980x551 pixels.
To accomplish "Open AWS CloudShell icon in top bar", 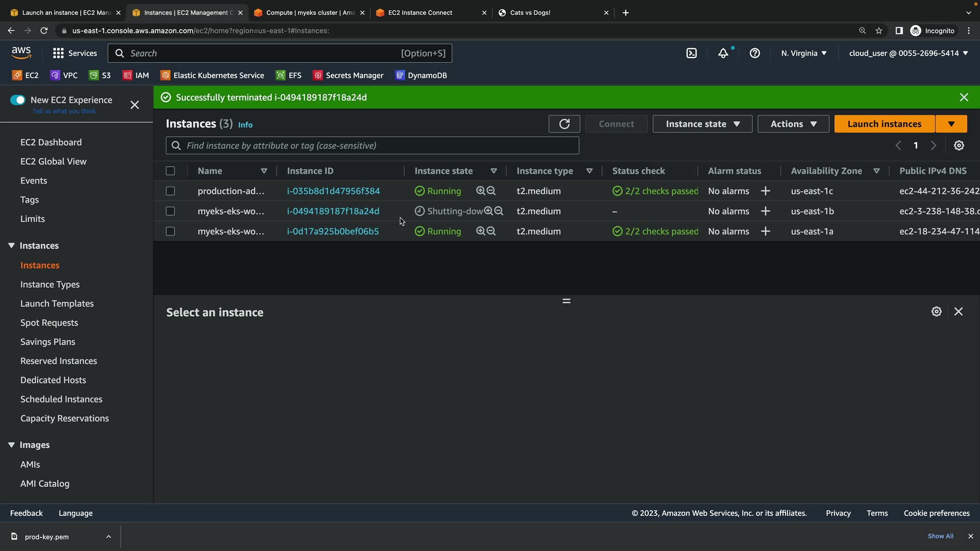I will [x=692, y=53].
